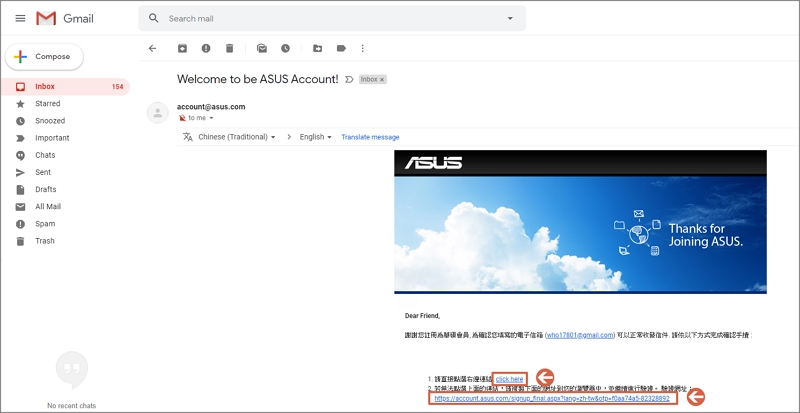The width and height of the screenshot is (800, 413).
Task: Click the star icon beside Starred
Action: pyautogui.click(x=20, y=104)
